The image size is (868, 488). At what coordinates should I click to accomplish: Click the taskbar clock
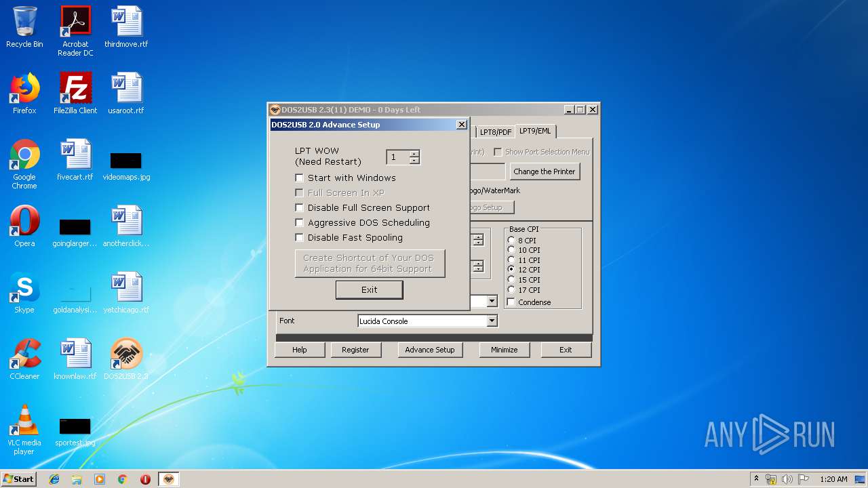pyautogui.click(x=833, y=479)
